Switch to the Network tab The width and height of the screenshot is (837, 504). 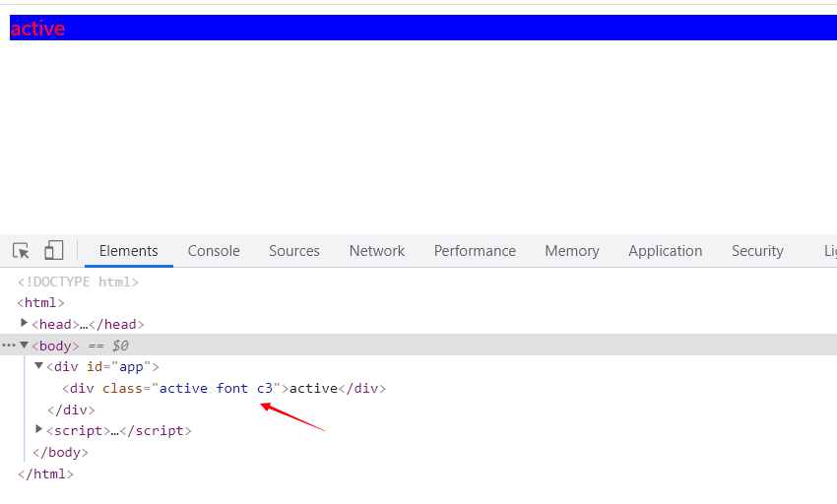pyautogui.click(x=377, y=251)
